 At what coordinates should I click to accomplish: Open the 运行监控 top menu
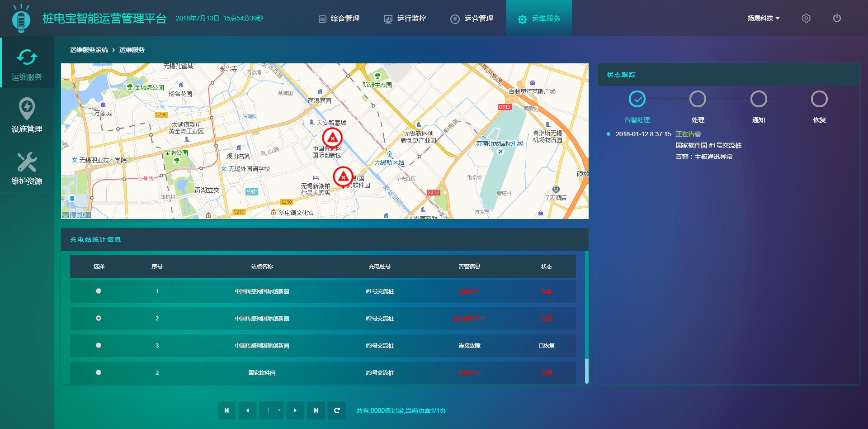click(405, 19)
